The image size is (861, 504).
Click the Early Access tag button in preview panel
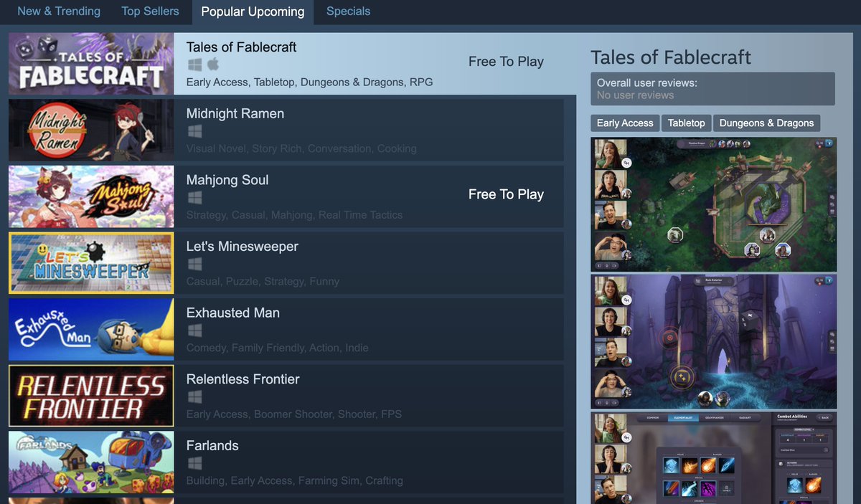pos(625,123)
